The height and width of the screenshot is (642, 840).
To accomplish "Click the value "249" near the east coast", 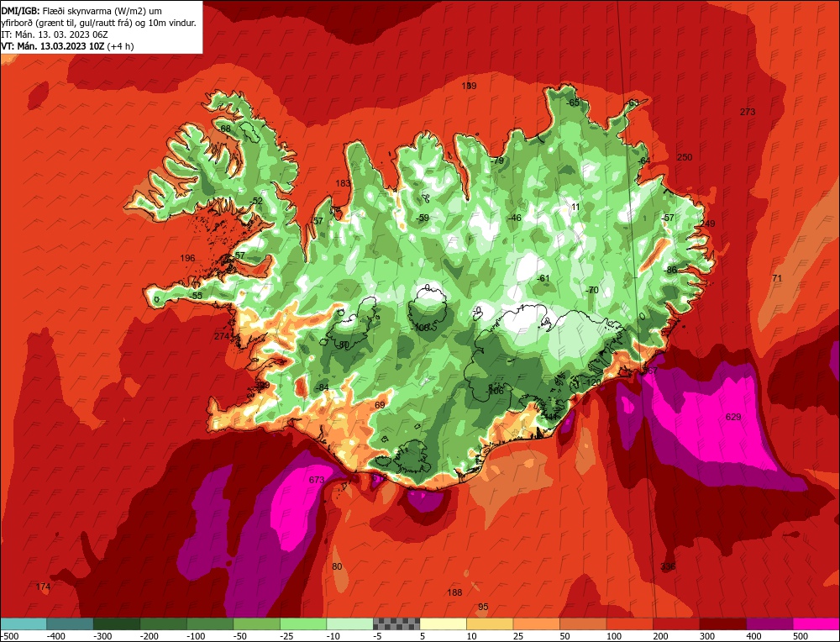I will pos(707,224).
